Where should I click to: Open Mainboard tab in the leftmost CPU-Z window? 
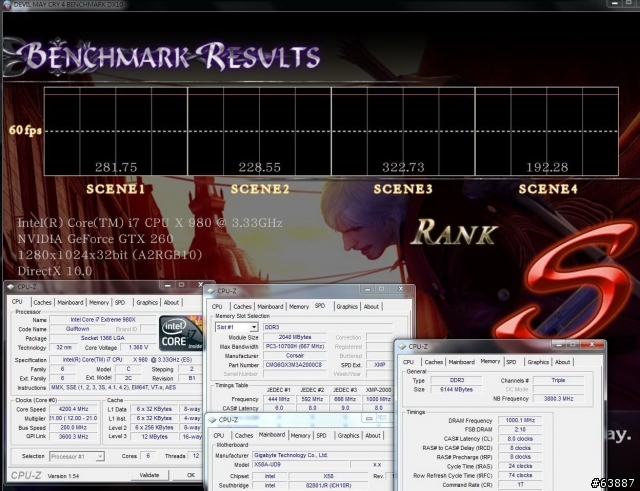pyautogui.click(x=70, y=302)
